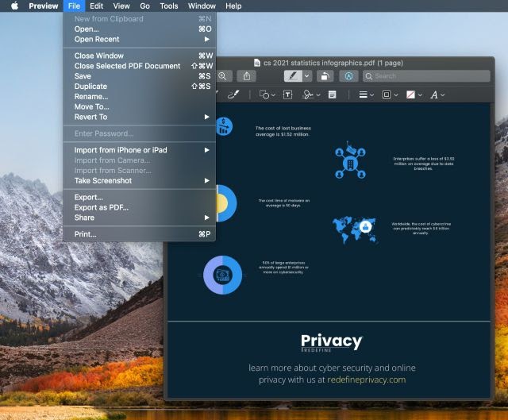Choose Export as PDF from File menu
The width and height of the screenshot is (508, 420).
tap(101, 207)
